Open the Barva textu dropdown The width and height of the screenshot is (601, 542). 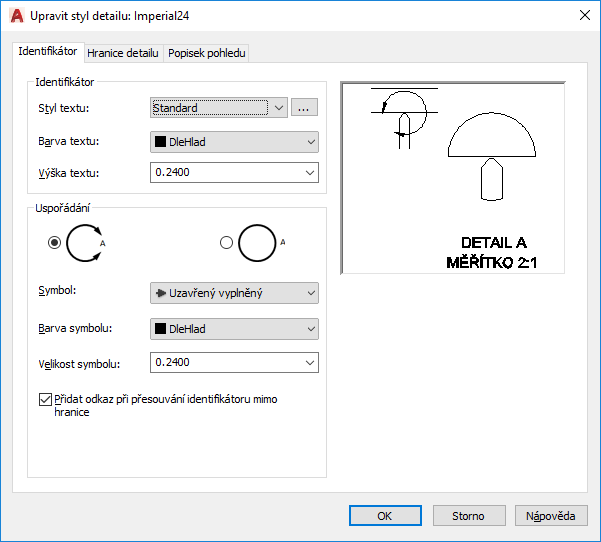[234, 142]
